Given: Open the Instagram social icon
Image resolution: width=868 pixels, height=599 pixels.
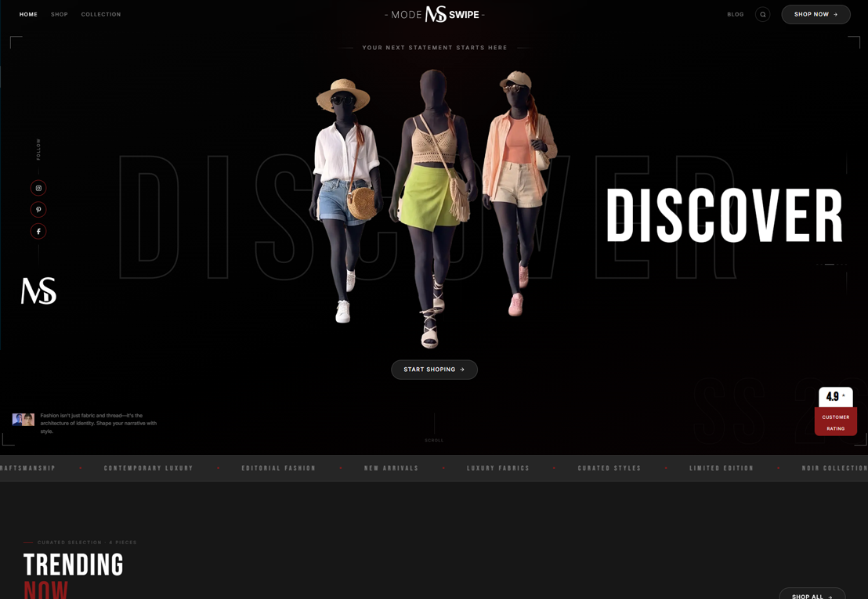Looking at the screenshot, I should (x=38, y=188).
